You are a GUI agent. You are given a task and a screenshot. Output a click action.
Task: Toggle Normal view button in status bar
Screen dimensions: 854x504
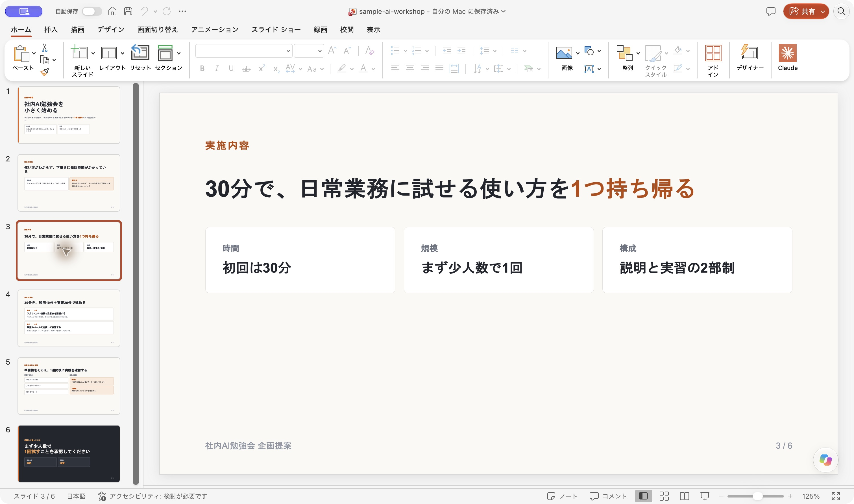pos(643,496)
